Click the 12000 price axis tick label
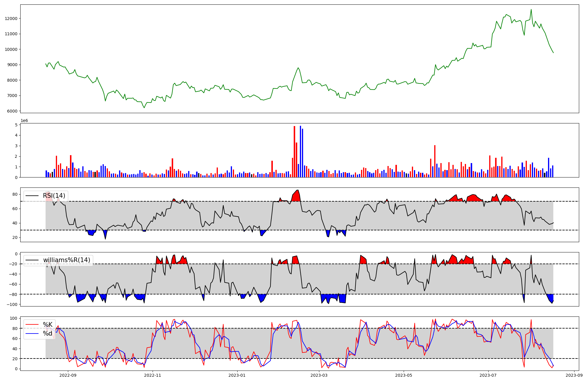The width and height of the screenshot is (588, 382). tap(11, 19)
